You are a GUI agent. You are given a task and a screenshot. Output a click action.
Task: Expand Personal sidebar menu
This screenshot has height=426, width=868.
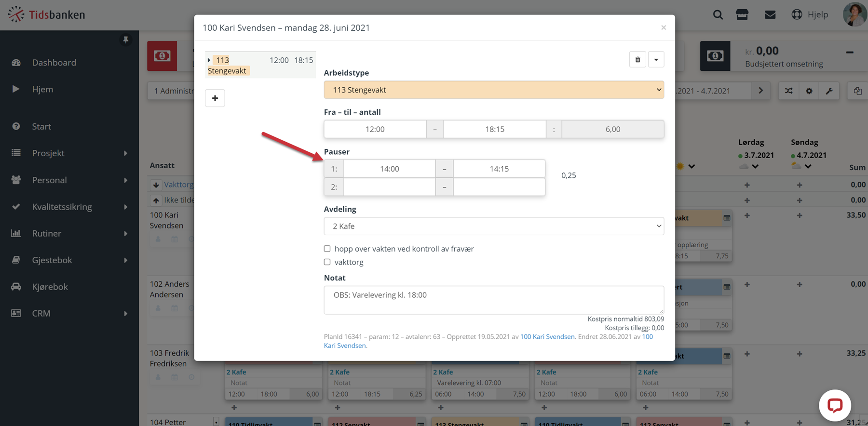point(69,180)
